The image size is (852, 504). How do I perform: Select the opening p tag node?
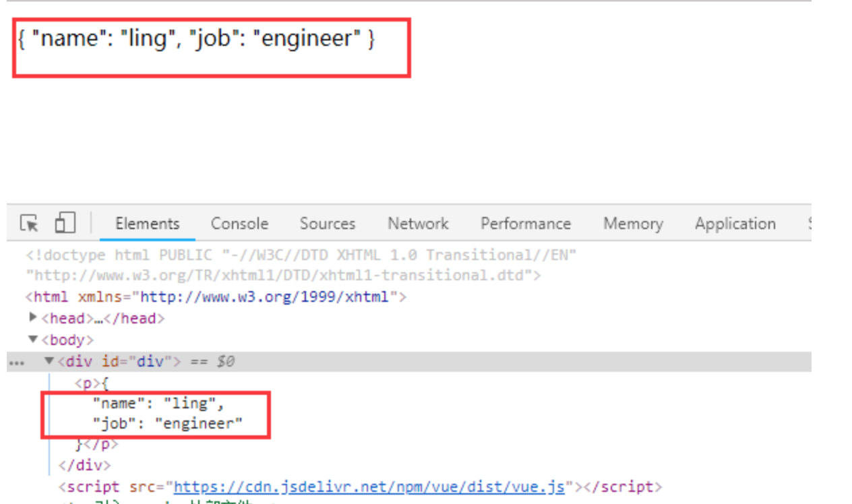(87, 383)
